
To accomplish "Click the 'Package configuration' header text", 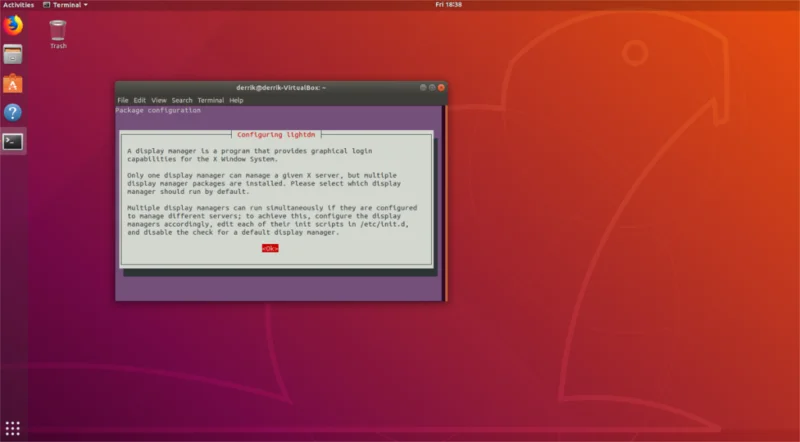I will (x=158, y=110).
